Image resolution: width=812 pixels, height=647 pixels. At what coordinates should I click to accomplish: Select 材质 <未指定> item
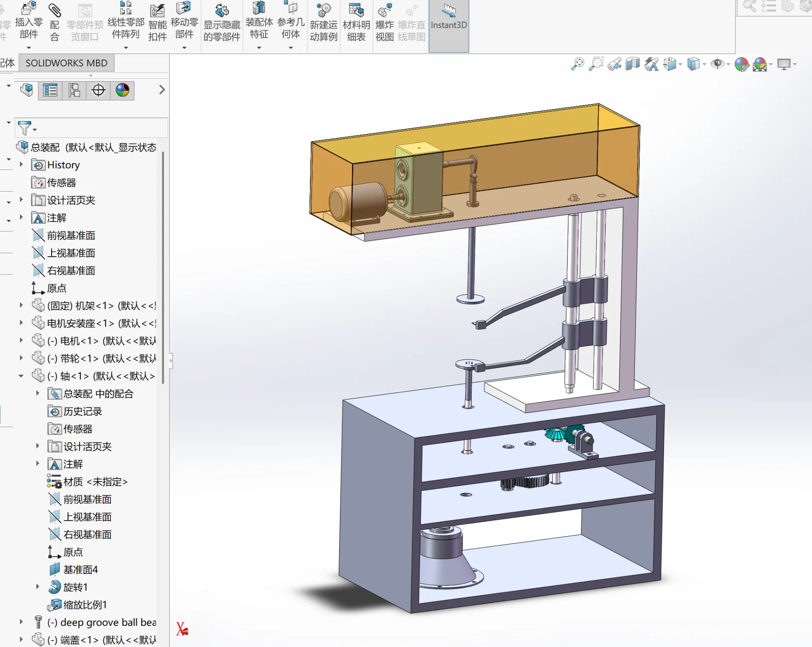pos(88,482)
